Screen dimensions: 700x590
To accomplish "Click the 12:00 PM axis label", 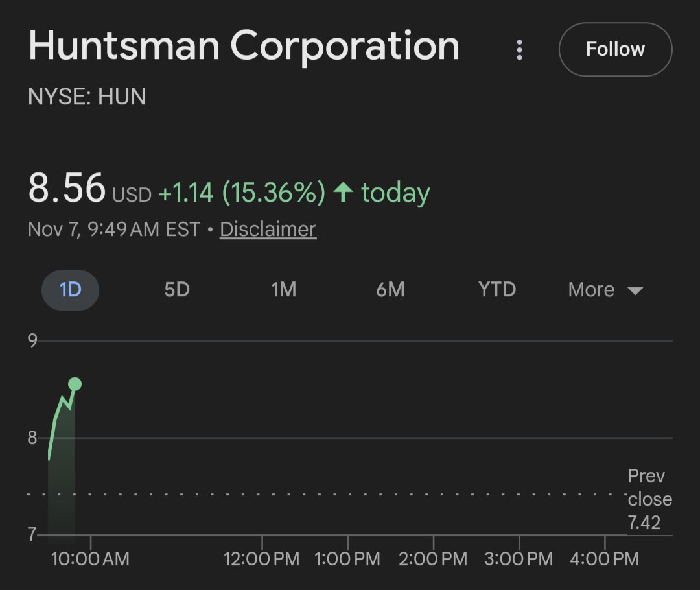I will pyautogui.click(x=262, y=559).
